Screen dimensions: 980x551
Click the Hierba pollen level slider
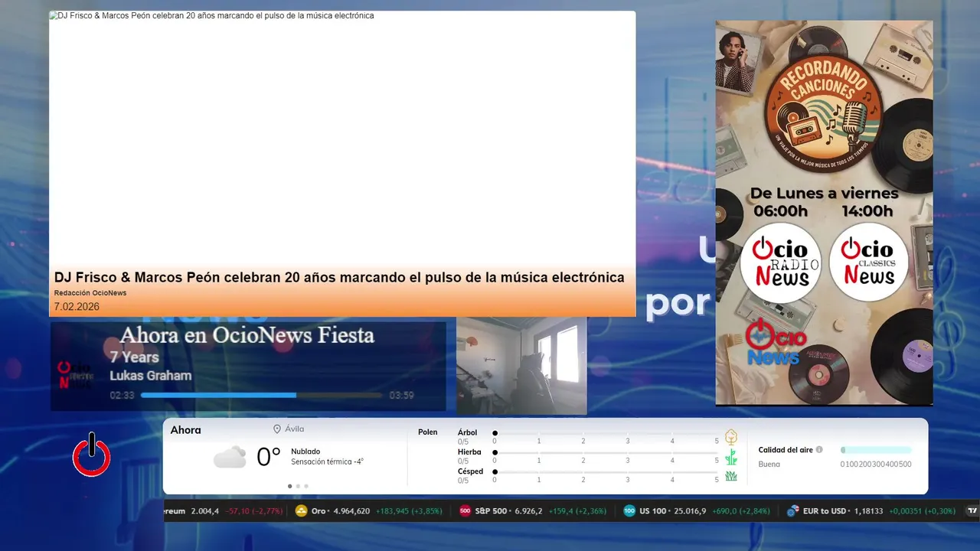pyautogui.click(x=606, y=452)
